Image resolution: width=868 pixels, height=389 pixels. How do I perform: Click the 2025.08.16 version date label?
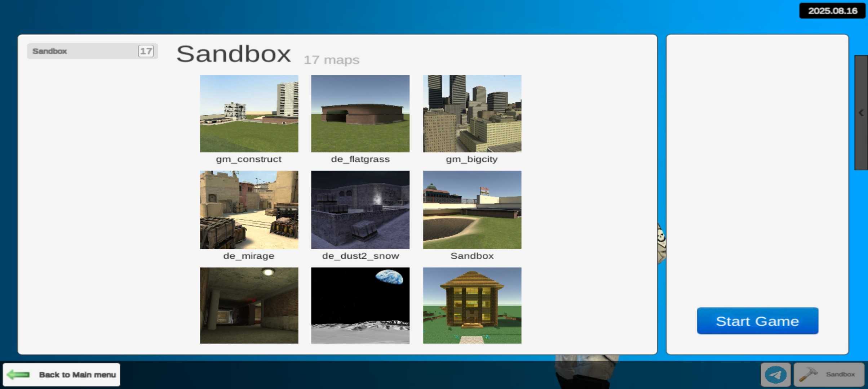point(832,11)
